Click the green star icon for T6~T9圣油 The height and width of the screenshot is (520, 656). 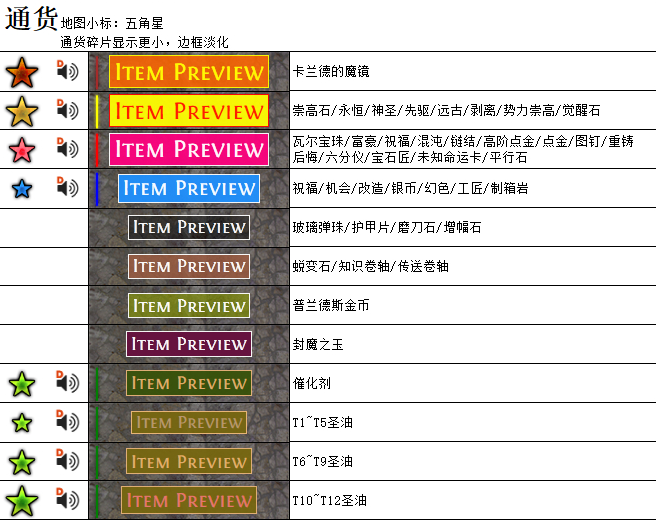(22, 462)
